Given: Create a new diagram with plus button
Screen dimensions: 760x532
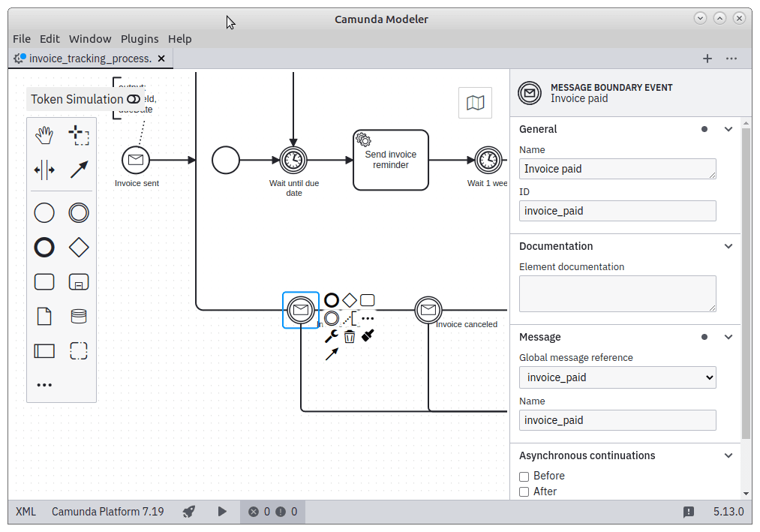Looking at the screenshot, I should tap(707, 59).
